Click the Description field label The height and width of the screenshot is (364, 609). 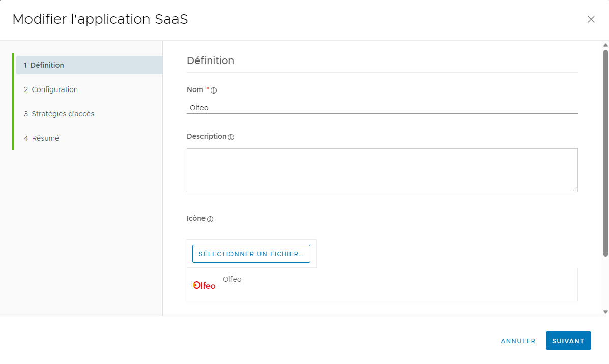tap(206, 136)
